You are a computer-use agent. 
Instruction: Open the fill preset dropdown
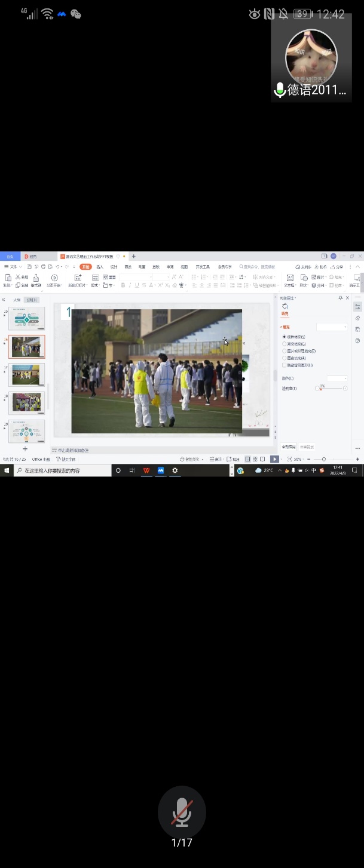[332, 327]
